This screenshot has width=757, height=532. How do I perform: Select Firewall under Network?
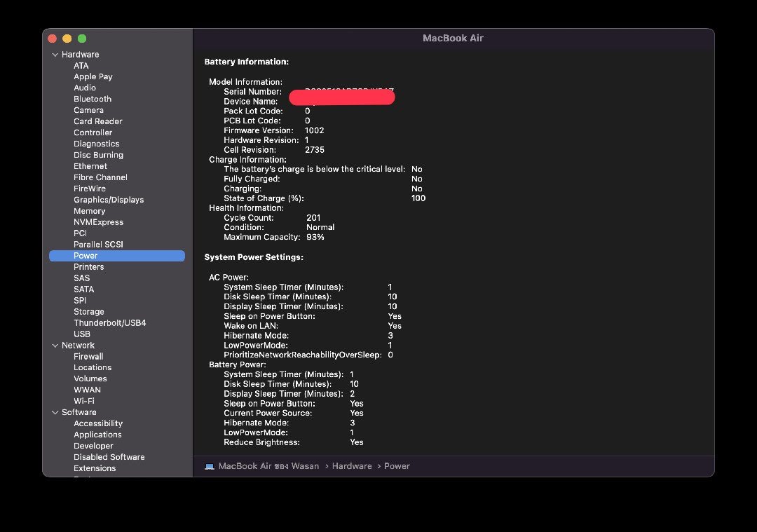88,356
